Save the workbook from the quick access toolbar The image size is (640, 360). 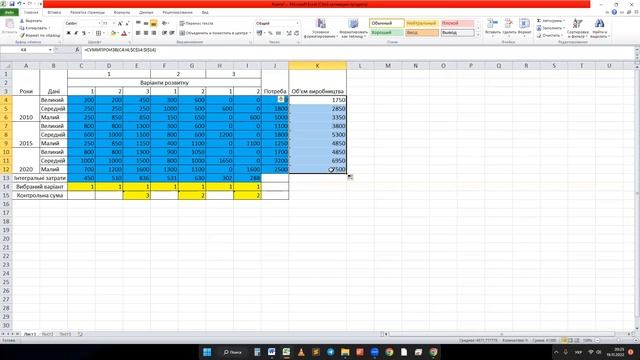(x=11, y=4)
